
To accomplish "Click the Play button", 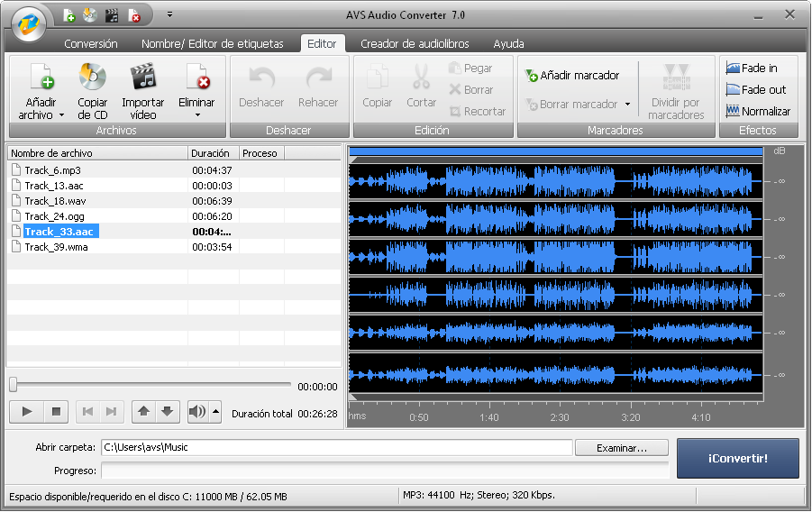I will coord(26,411).
